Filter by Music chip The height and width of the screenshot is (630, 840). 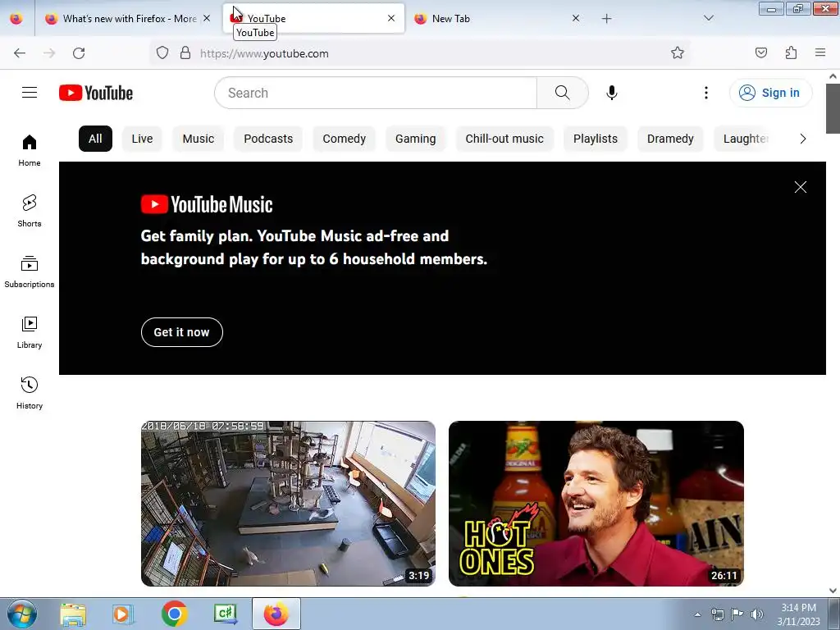pos(199,139)
